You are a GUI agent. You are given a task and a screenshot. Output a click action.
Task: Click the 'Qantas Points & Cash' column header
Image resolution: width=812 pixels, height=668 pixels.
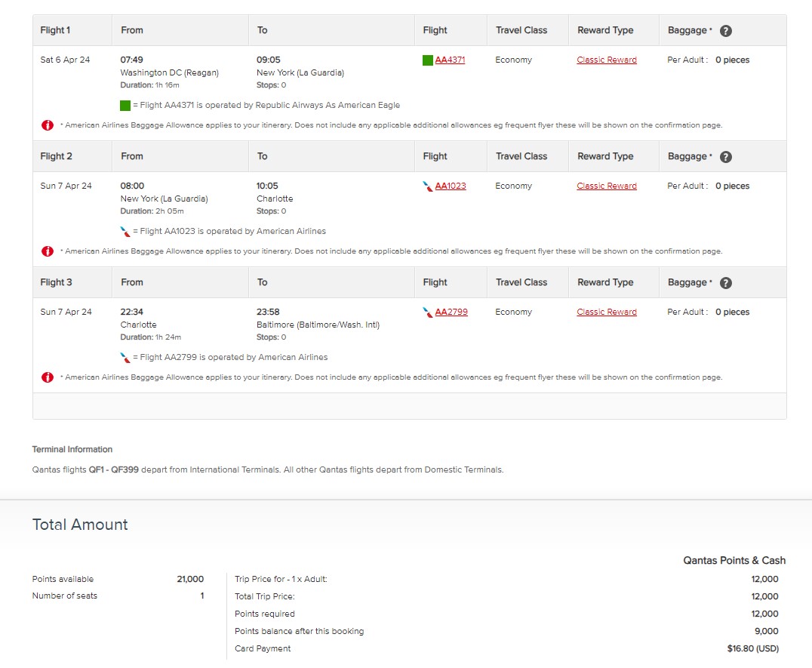[734, 560]
